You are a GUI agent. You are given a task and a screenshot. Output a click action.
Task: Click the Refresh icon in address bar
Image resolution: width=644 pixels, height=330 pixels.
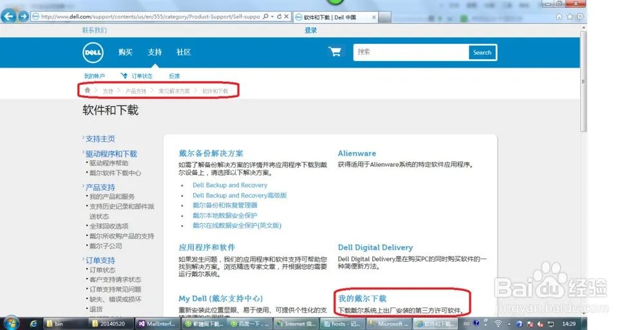[279, 17]
